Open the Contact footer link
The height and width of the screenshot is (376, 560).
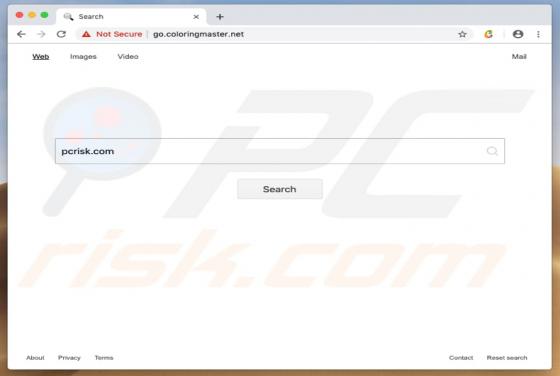click(x=461, y=357)
